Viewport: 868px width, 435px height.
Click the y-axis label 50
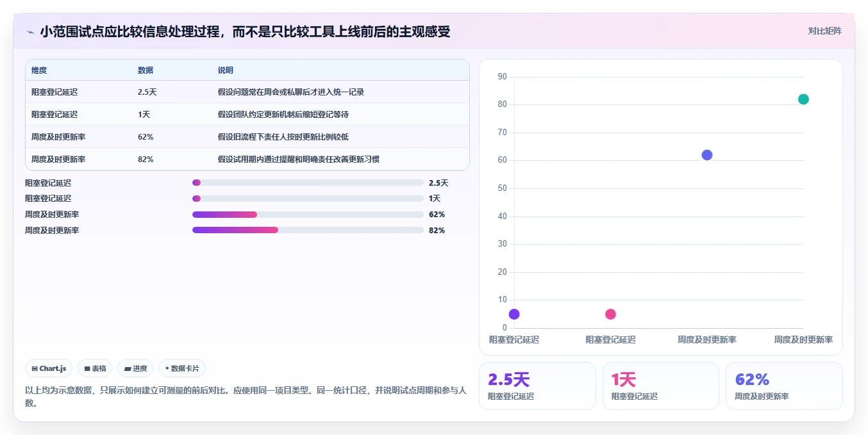pyautogui.click(x=502, y=188)
